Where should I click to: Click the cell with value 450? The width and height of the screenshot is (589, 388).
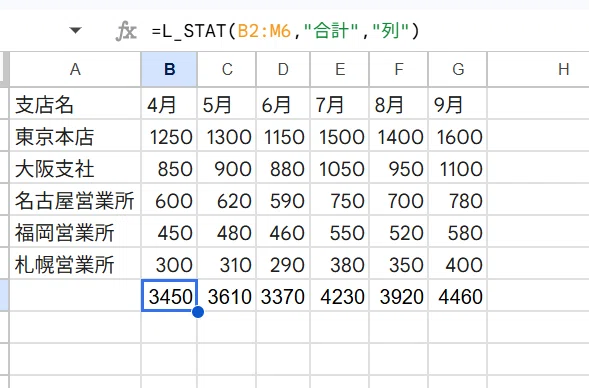(169, 231)
